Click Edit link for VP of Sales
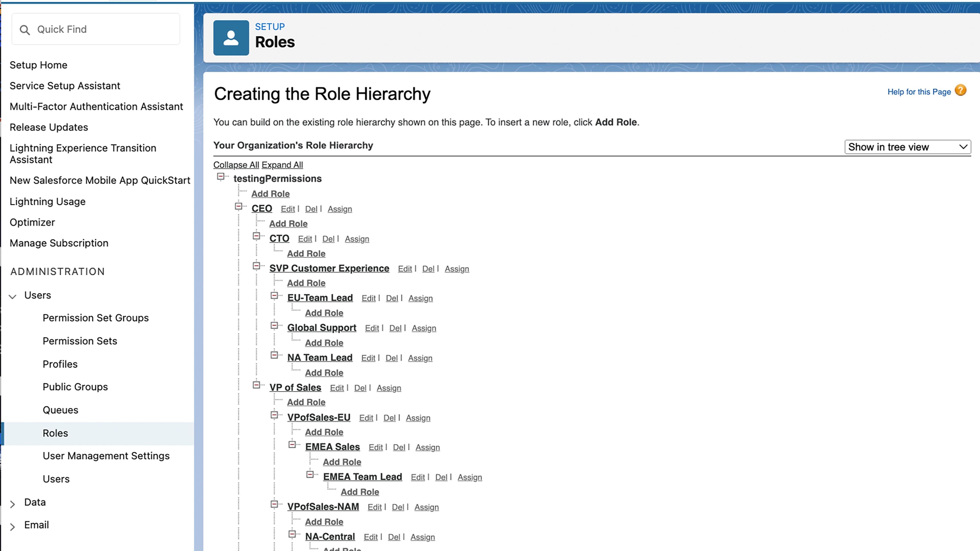 click(x=337, y=387)
